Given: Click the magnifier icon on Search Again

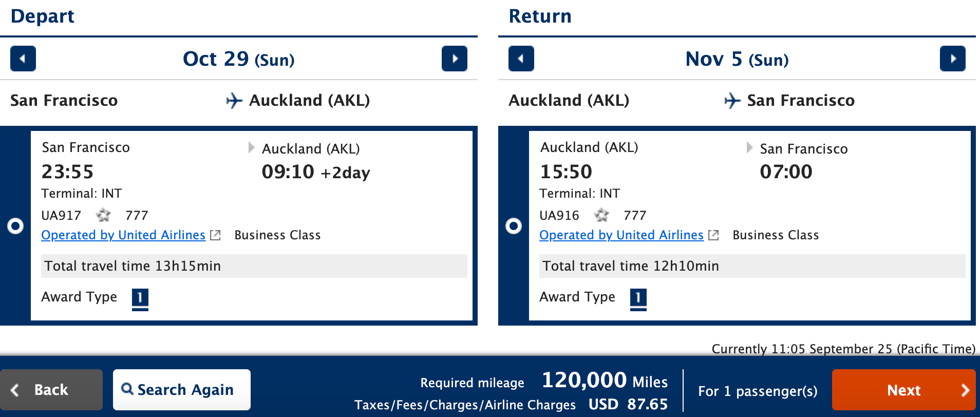Looking at the screenshot, I should (x=126, y=390).
